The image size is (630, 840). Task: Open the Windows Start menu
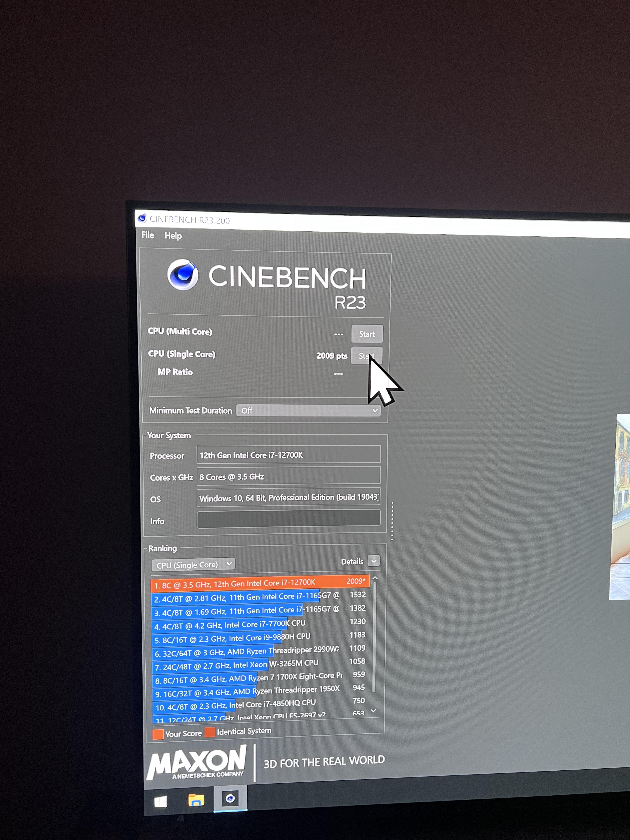[161, 802]
